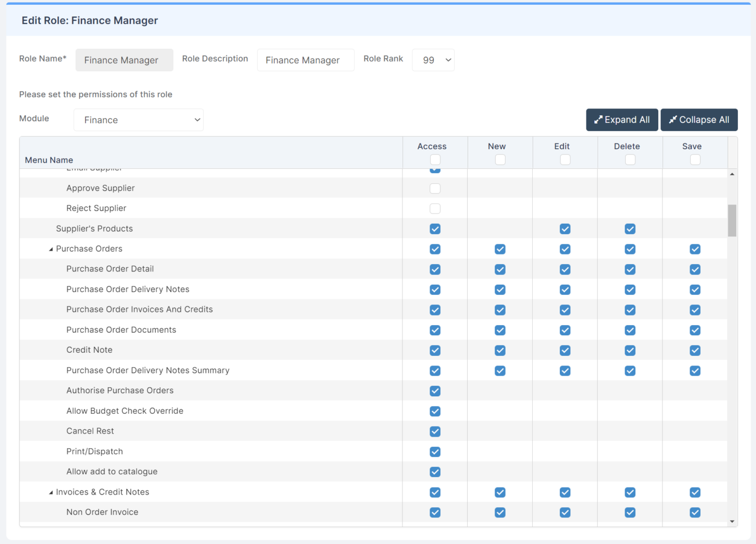Image resolution: width=756 pixels, height=544 pixels.
Task: Uncheck Save for Non Order Invoice
Action: 695,513
